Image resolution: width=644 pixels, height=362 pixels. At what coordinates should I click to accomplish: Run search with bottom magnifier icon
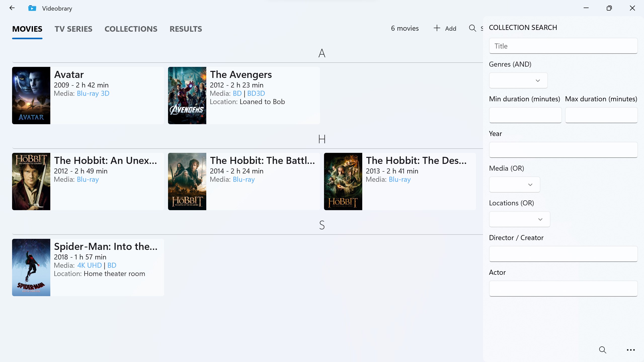[602, 350]
